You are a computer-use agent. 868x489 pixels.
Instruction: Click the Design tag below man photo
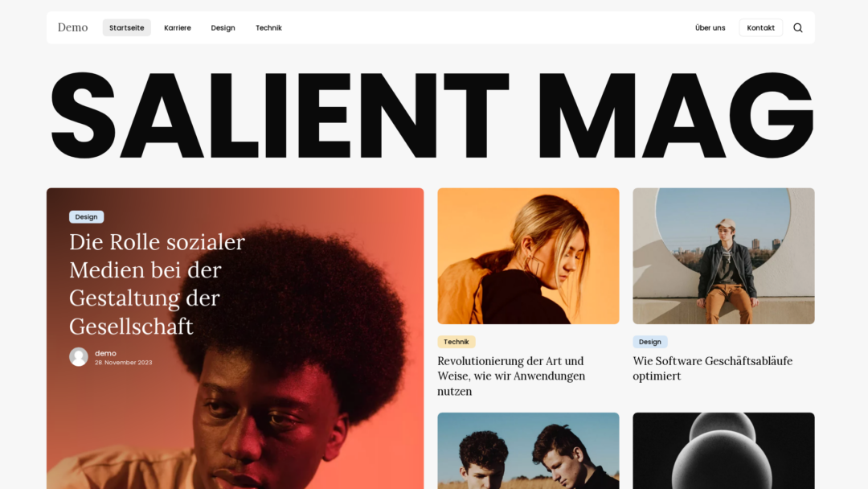click(x=650, y=342)
